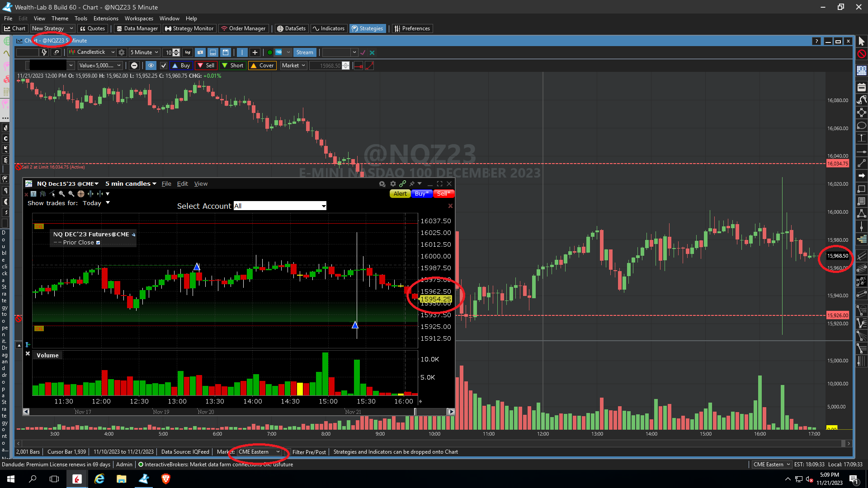Viewport: 868px width, 488px height.
Task: Click the blue Buy order button
Action: [181, 66]
